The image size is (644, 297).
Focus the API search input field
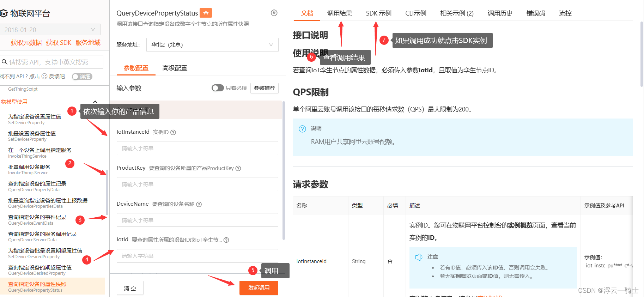(51, 62)
